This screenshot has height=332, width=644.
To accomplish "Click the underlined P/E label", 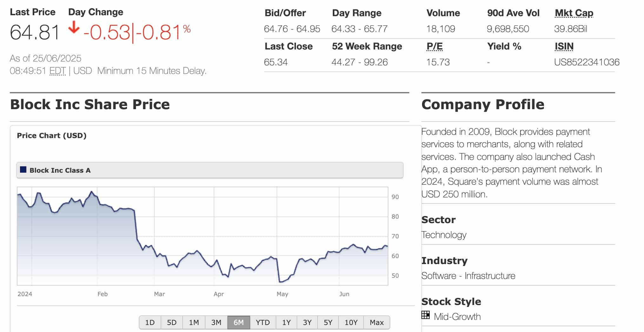I will (x=434, y=46).
